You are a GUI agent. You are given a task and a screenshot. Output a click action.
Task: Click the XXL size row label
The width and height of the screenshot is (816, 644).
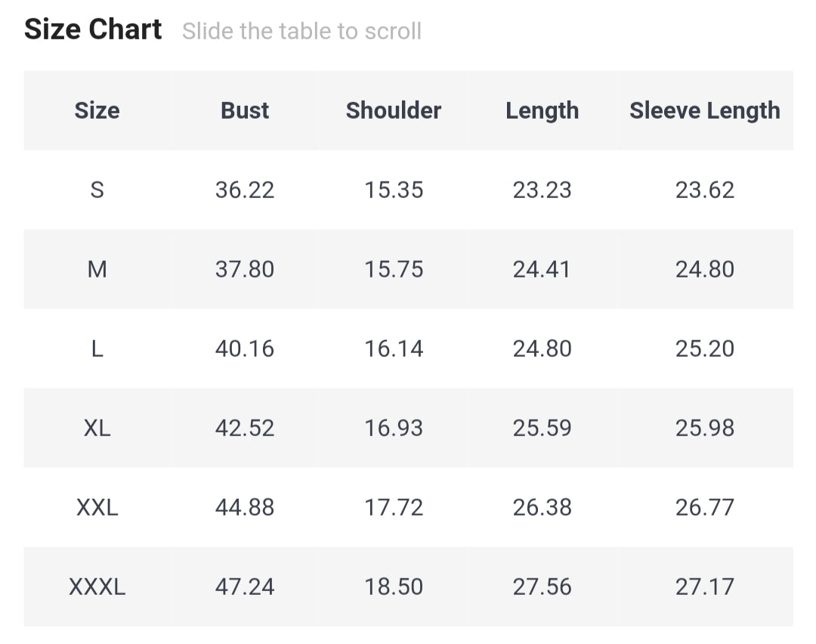tap(97, 507)
